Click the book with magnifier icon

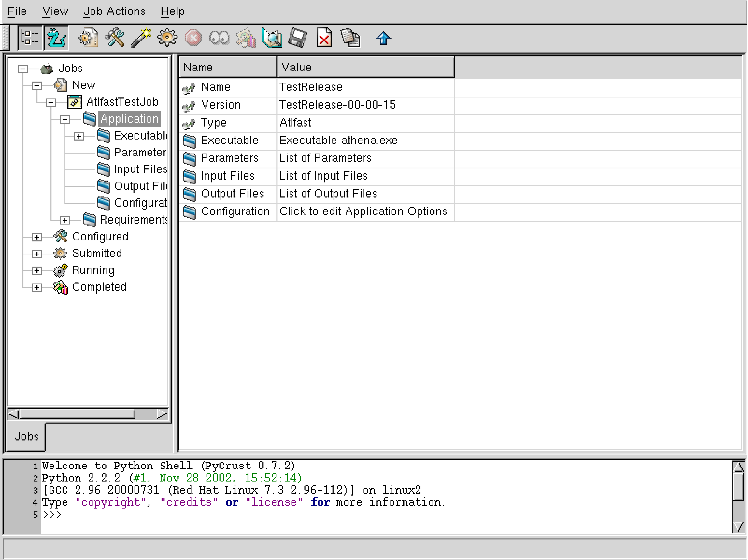coord(272,38)
